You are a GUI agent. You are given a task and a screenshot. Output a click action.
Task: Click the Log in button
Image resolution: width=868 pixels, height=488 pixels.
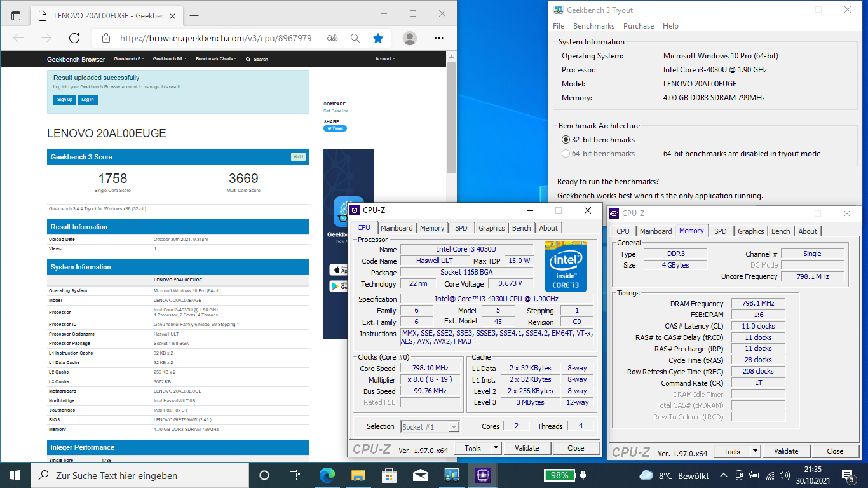click(88, 100)
